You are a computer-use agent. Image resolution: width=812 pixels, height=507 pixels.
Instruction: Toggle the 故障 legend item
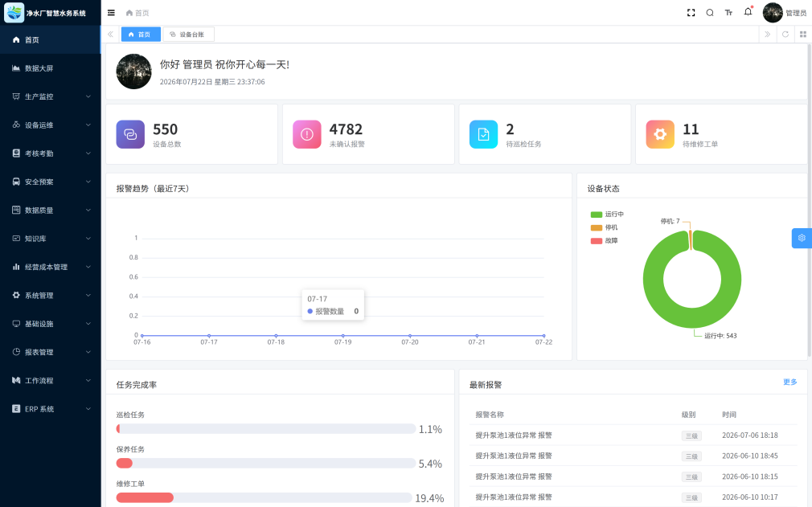(x=605, y=241)
